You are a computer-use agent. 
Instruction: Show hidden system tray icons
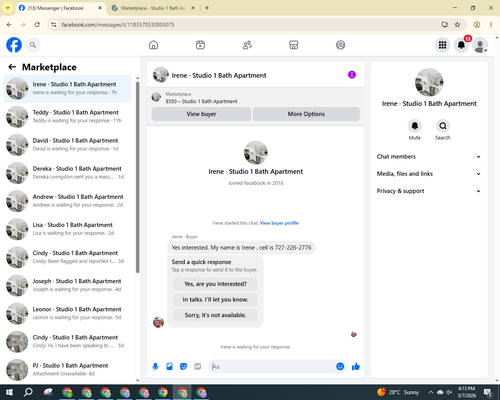coord(431,392)
